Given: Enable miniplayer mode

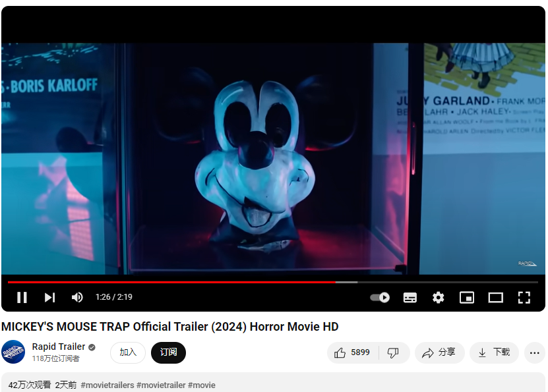Looking at the screenshot, I should [467, 297].
